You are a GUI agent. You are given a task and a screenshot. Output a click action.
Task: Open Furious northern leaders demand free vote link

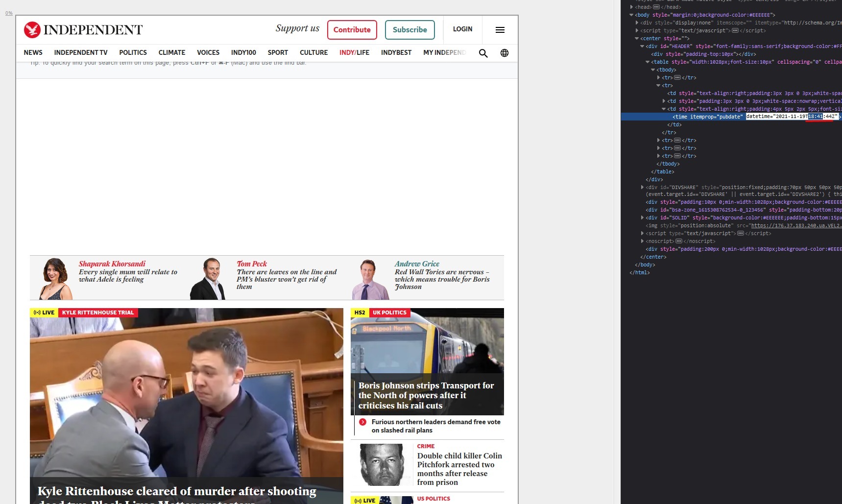point(436,426)
